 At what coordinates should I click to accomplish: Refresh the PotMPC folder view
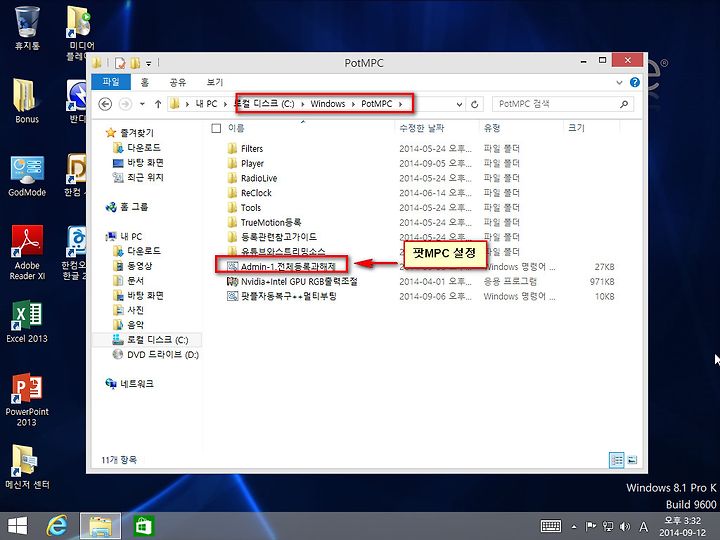pyautogui.click(x=475, y=104)
